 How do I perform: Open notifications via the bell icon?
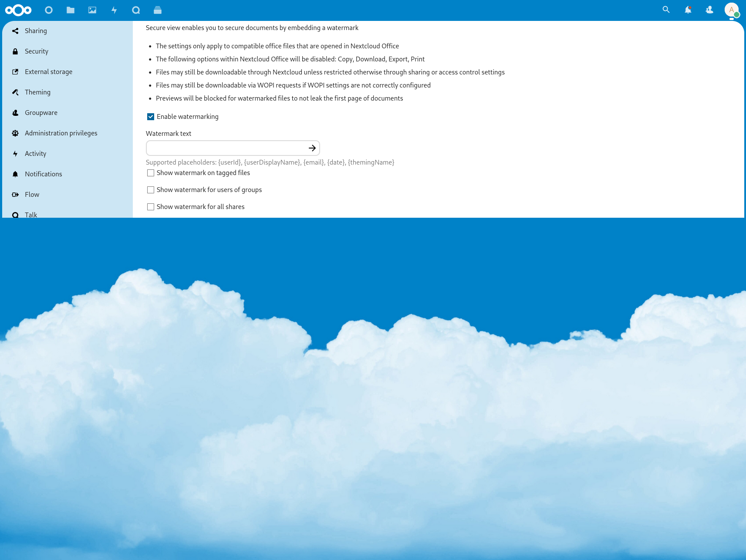pos(688,10)
